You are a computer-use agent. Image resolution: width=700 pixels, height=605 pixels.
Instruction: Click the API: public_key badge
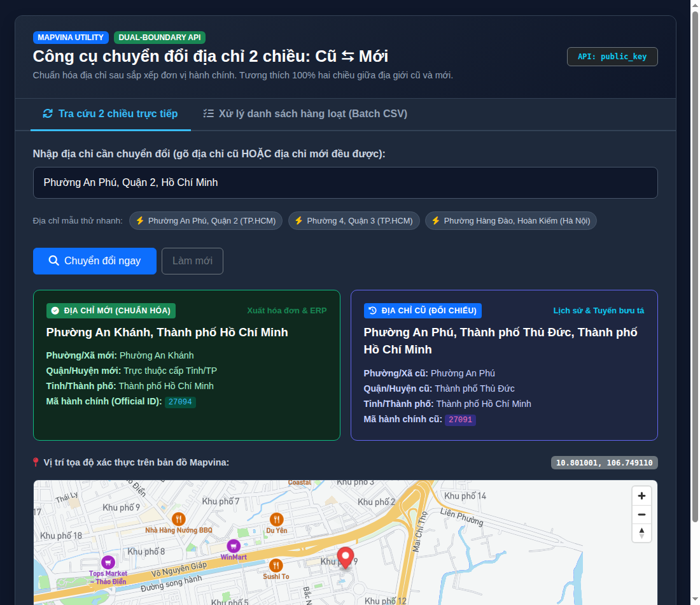pyautogui.click(x=612, y=57)
